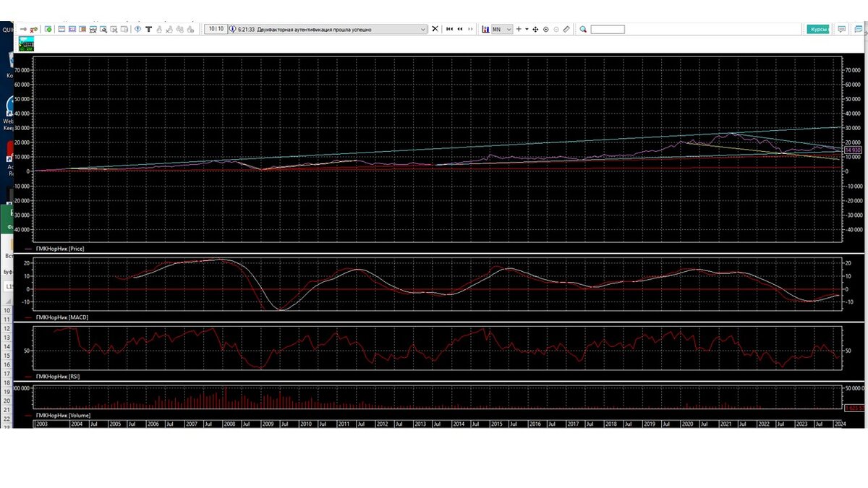The height and width of the screenshot is (488, 868).
Task: Click 30 000 on the right price axis
Action: click(x=854, y=128)
